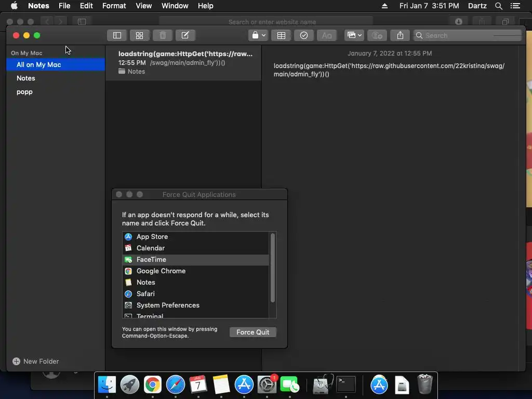
Task: Click the Safari window sidebar icon
Action: coord(82,22)
